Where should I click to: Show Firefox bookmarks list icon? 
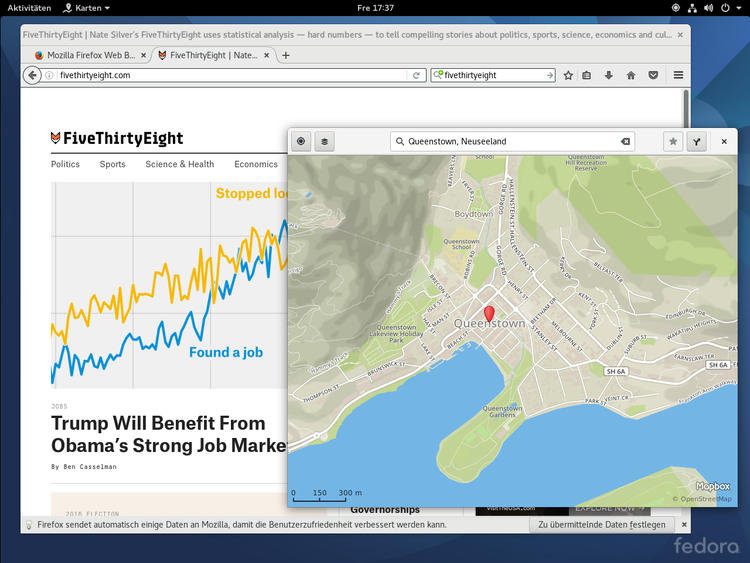(x=586, y=75)
